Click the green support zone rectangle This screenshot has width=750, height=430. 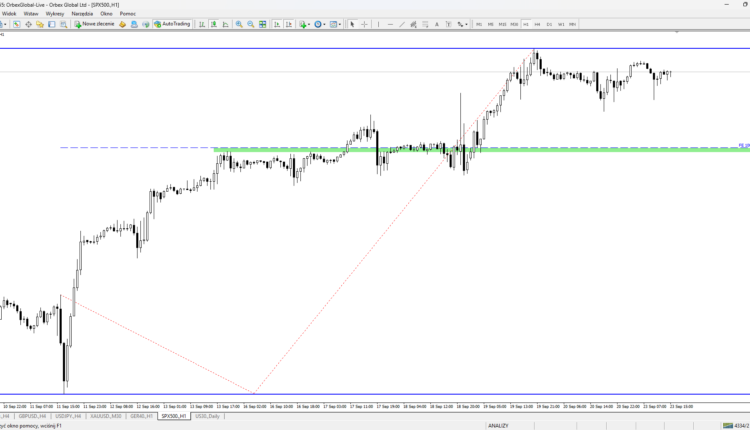[x=481, y=150]
